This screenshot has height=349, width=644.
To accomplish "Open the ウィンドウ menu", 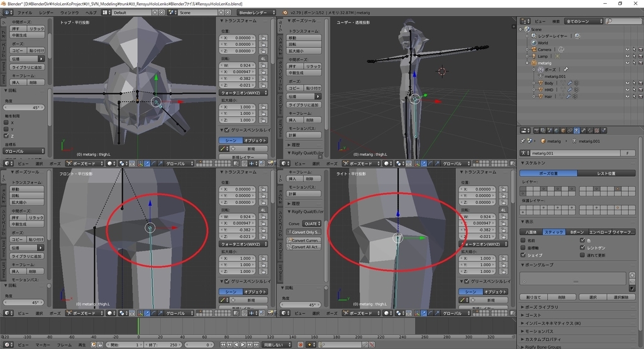I will pyautogui.click(x=69, y=13).
